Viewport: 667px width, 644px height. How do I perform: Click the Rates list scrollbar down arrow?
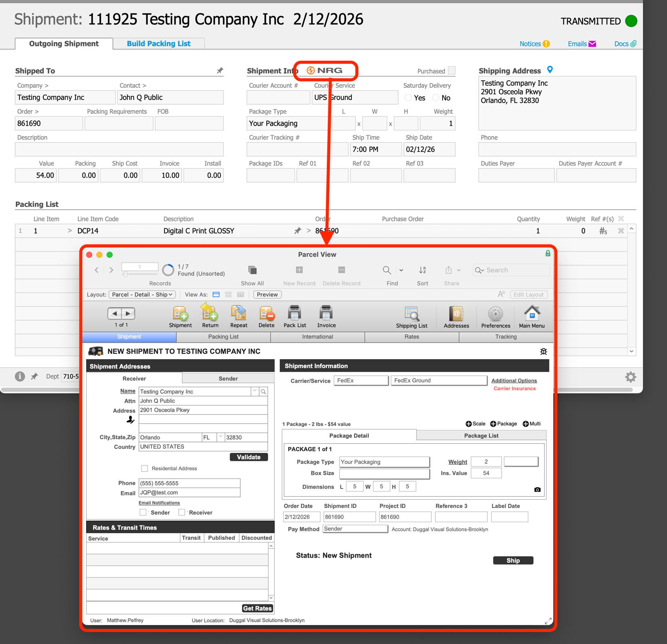click(271, 598)
